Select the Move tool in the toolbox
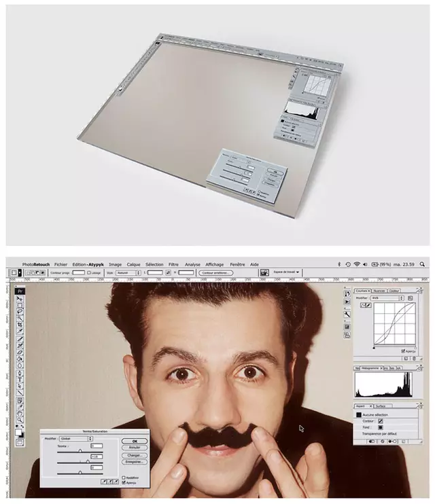Image resolution: width=435 pixels, height=504 pixels. tap(20, 299)
